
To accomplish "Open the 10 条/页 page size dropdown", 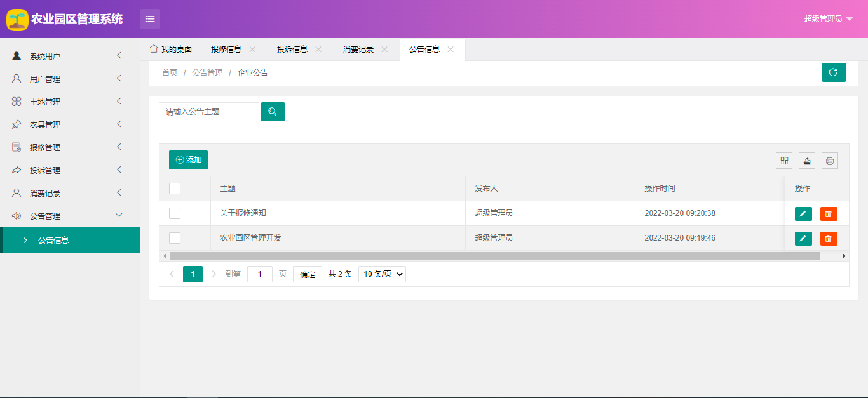I will 382,274.
